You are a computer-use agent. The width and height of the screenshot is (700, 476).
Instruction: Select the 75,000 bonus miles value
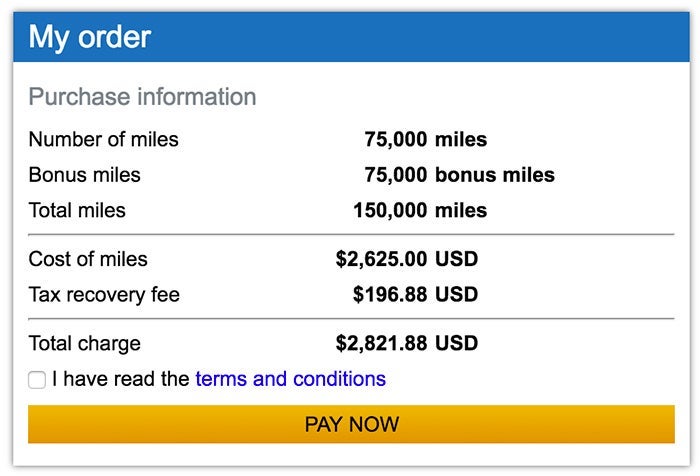pyautogui.click(x=459, y=175)
